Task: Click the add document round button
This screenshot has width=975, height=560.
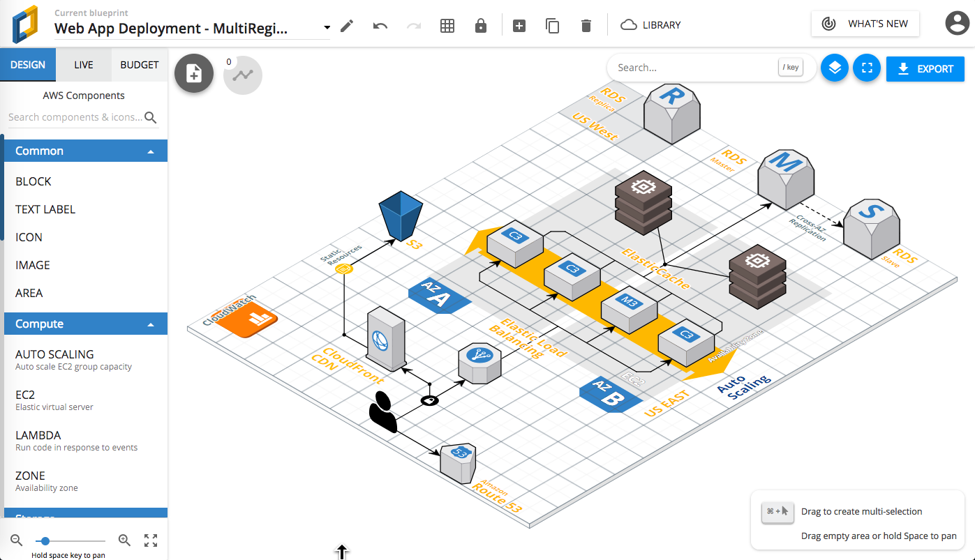Action: pyautogui.click(x=194, y=74)
